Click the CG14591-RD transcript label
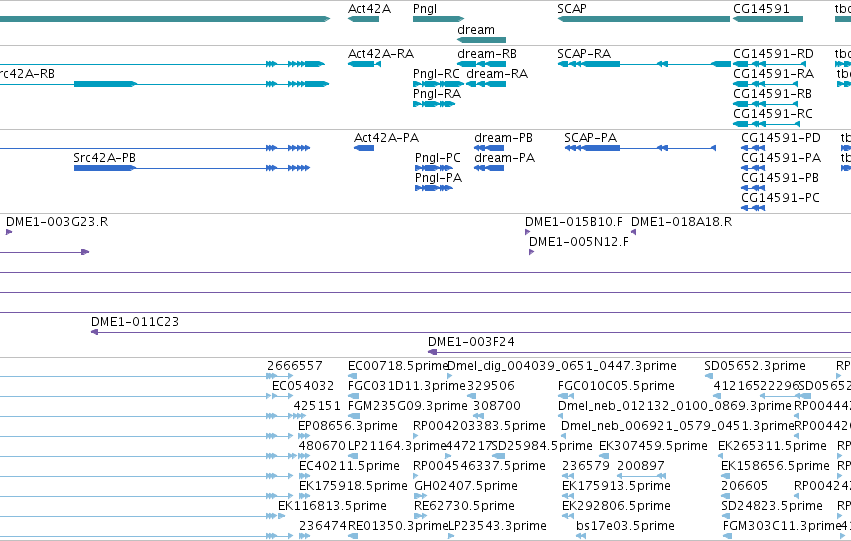The height and width of the screenshot is (541, 851). [x=773, y=54]
